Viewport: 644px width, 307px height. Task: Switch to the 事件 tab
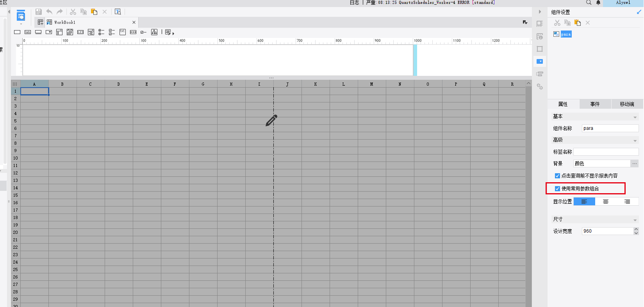point(595,104)
